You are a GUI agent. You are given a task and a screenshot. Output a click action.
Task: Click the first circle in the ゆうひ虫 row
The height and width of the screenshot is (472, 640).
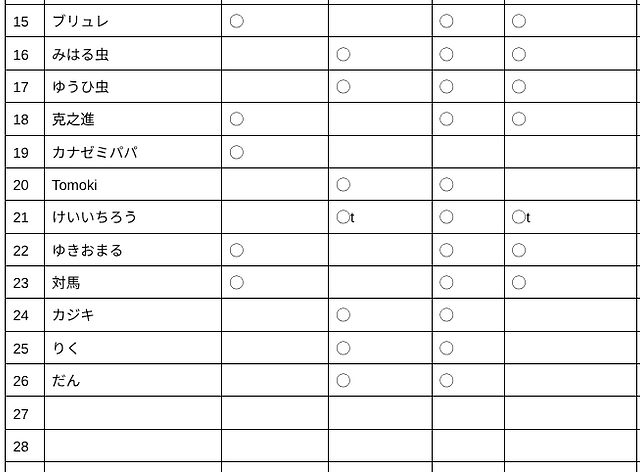point(343,87)
